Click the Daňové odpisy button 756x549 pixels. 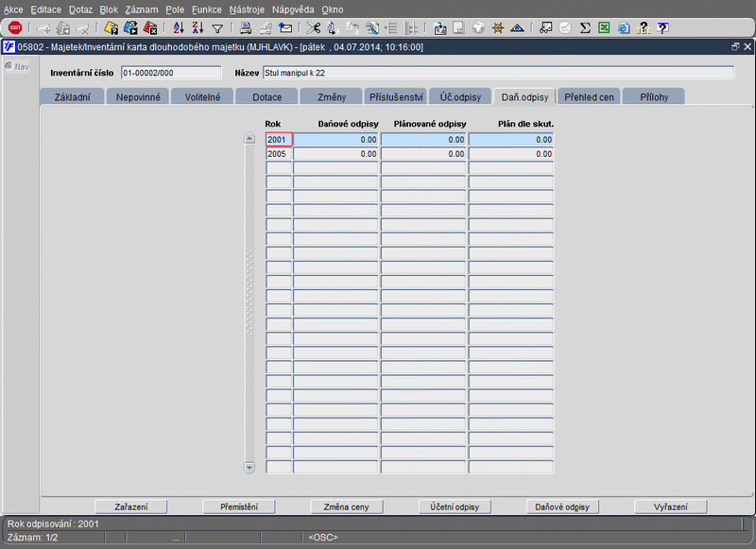562,506
